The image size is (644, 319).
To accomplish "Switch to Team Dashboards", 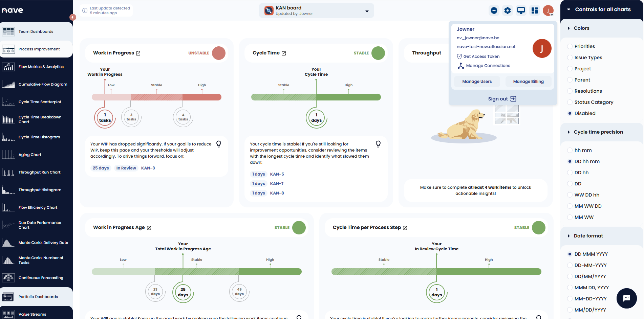I will (x=36, y=31).
